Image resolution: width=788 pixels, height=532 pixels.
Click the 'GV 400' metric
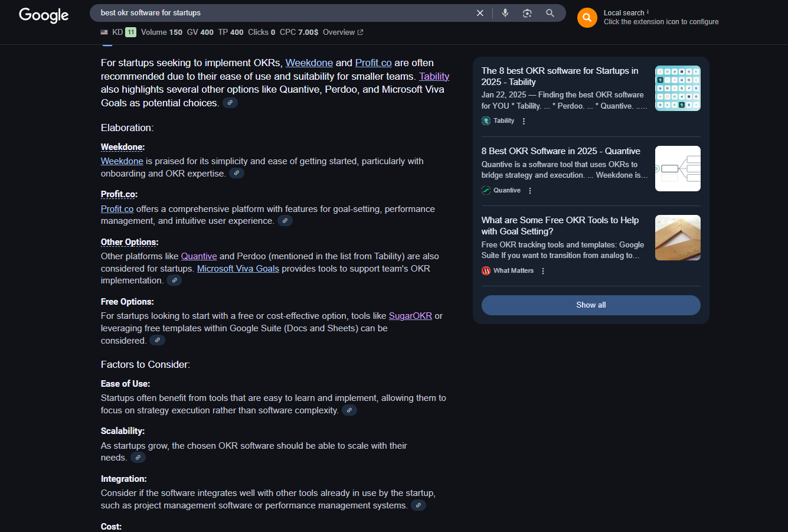pos(200,32)
